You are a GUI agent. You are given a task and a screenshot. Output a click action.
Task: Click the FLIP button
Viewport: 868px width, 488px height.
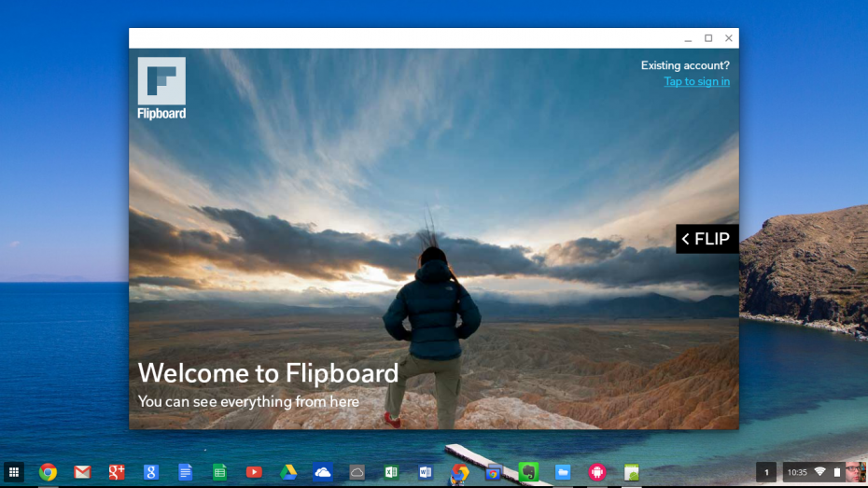click(707, 239)
